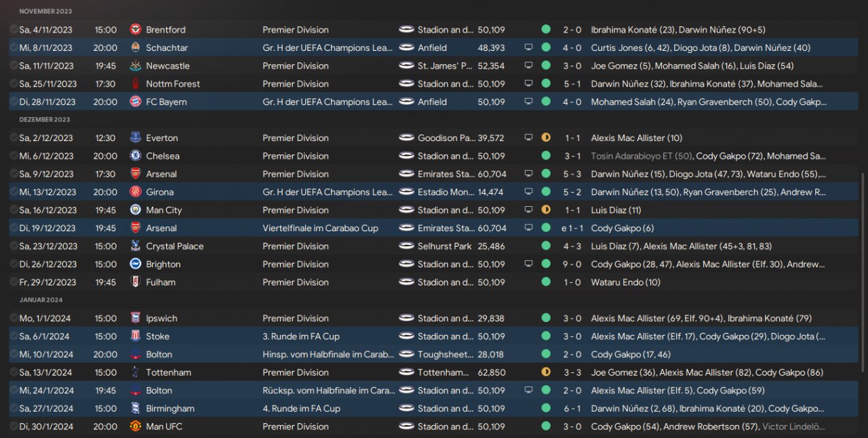The width and height of the screenshot is (868, 438).
Task: Toggle the check mark on the Everton fixture
Action: [14, 138]
